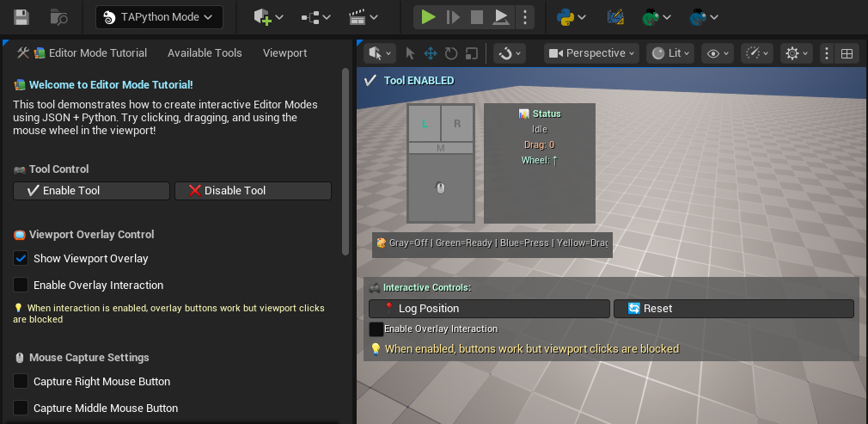Click the 'Idle' status text
The width and height of the screenshot is (868, 424).
pyautogui.click(x=539, y=129)
